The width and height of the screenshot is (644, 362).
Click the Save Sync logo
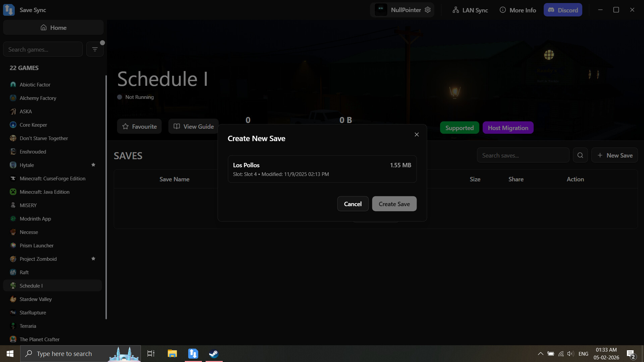click(x=8, y=10)
